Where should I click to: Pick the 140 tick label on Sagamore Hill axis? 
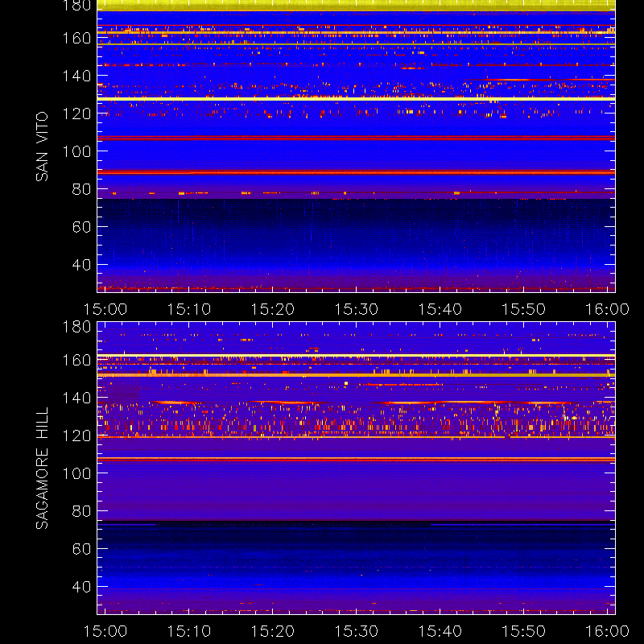tap(76, 398)
